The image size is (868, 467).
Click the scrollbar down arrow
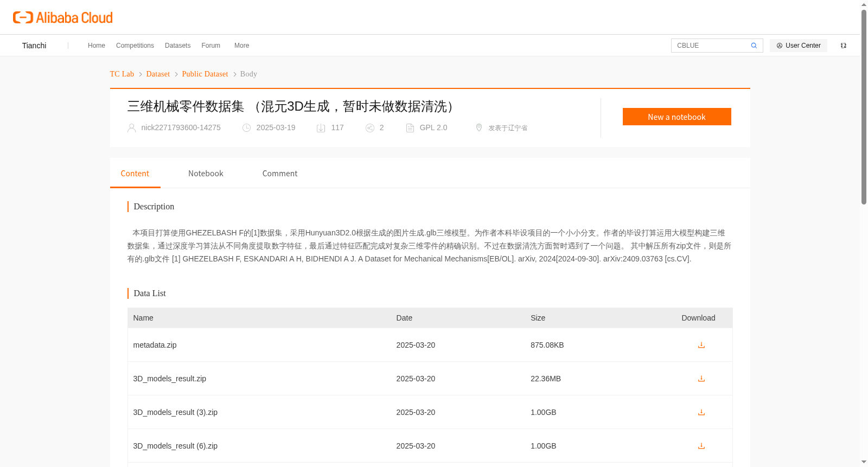pos(864,462)
